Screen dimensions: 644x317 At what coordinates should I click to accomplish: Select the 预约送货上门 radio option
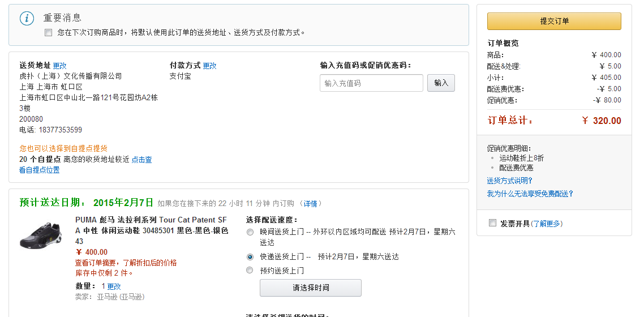pos(250,271)
